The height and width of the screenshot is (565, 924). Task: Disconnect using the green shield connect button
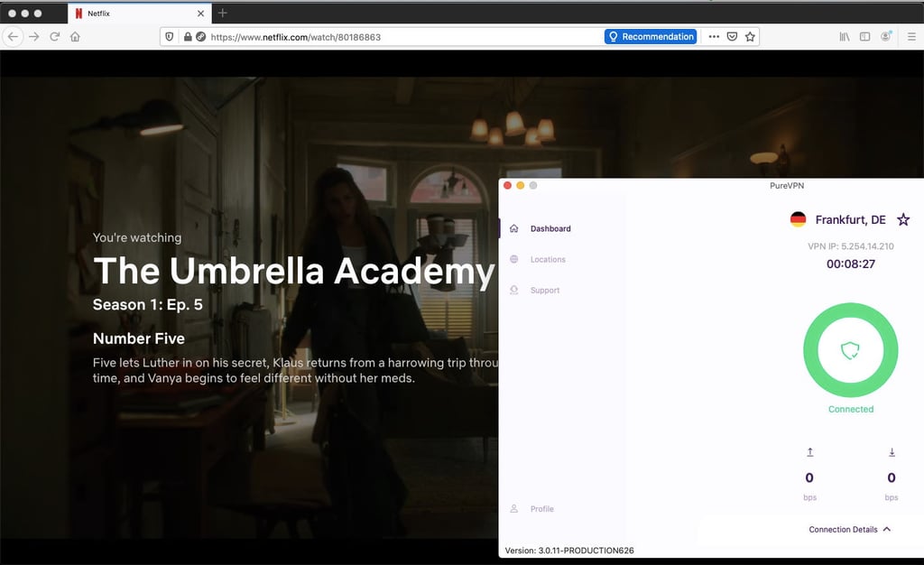pyautogui.click(x=850, y=350)
